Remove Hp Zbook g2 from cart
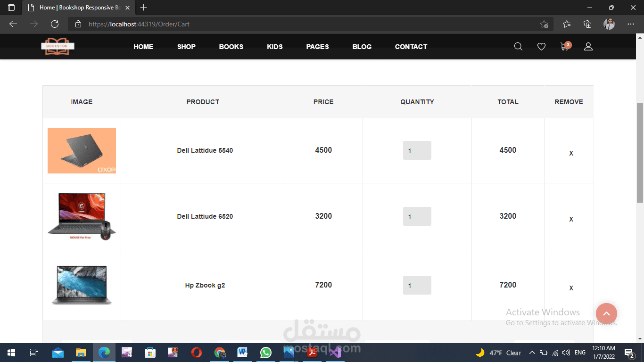This screenshot has height=362, width=644. click(571, 288)
